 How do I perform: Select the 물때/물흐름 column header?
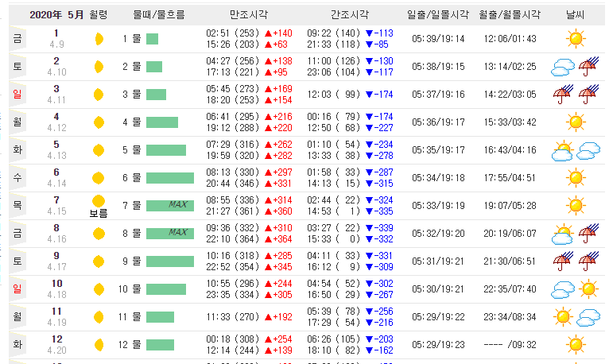pos(159,15)
